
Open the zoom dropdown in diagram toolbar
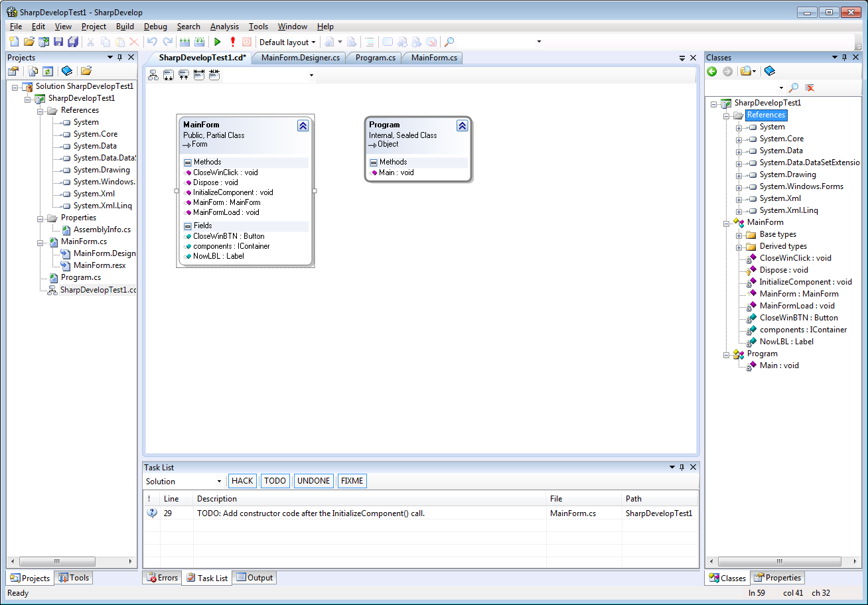coord(311,75)
